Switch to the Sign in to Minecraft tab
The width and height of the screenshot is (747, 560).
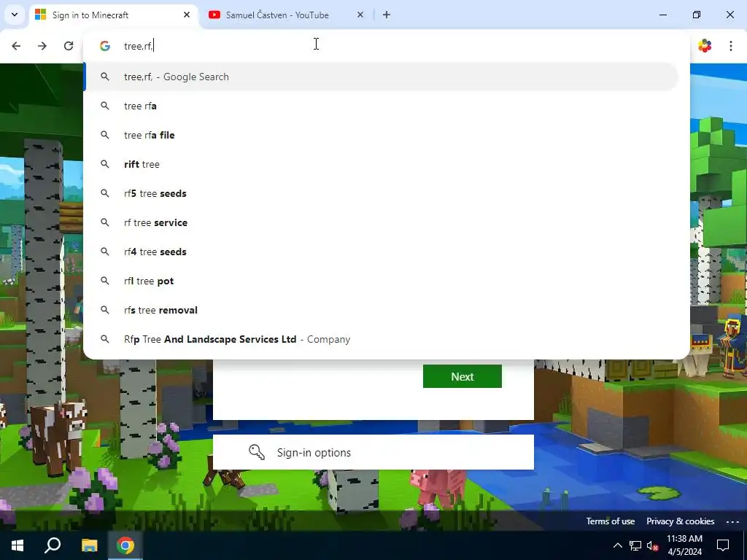pos(114,15)
